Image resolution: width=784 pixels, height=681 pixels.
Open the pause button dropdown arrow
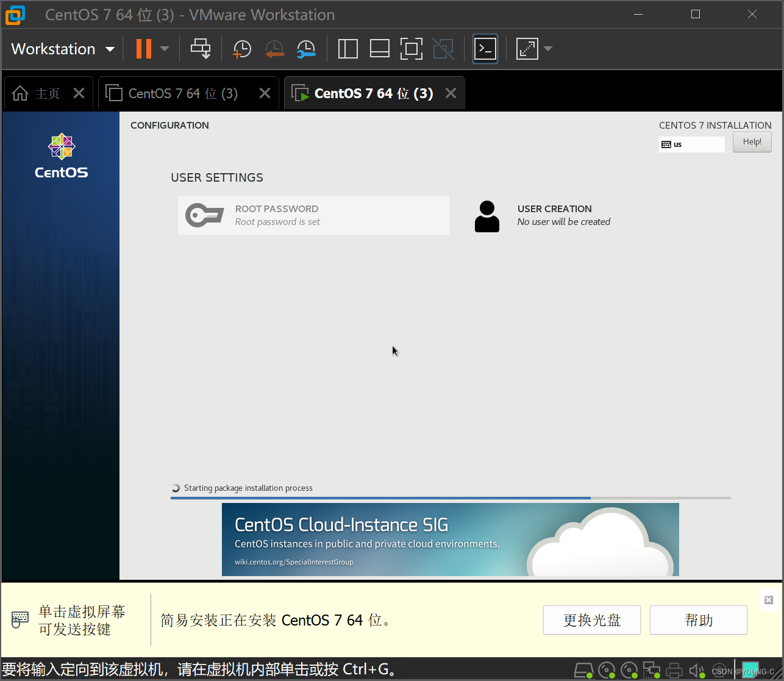coord(163,49)
